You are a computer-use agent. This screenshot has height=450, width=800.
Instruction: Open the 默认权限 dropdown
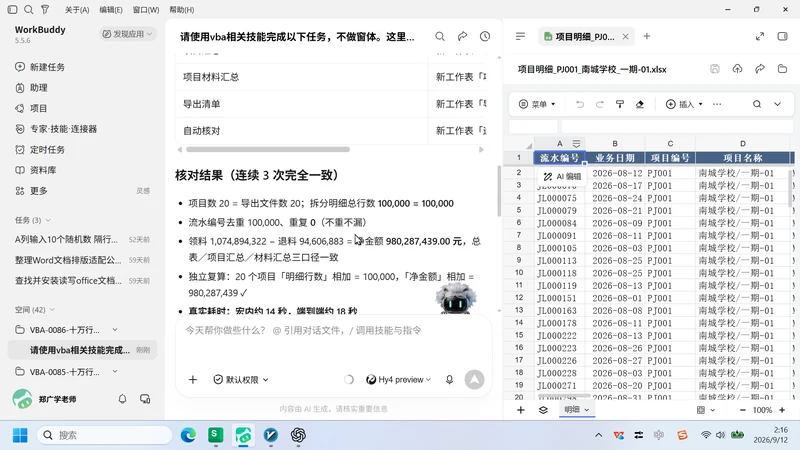241,380
